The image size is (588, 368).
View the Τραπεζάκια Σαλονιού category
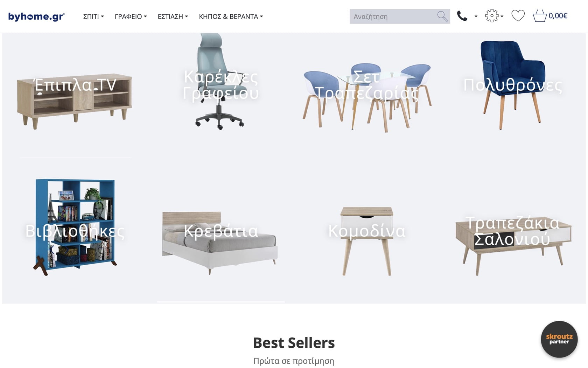[513, 231]
